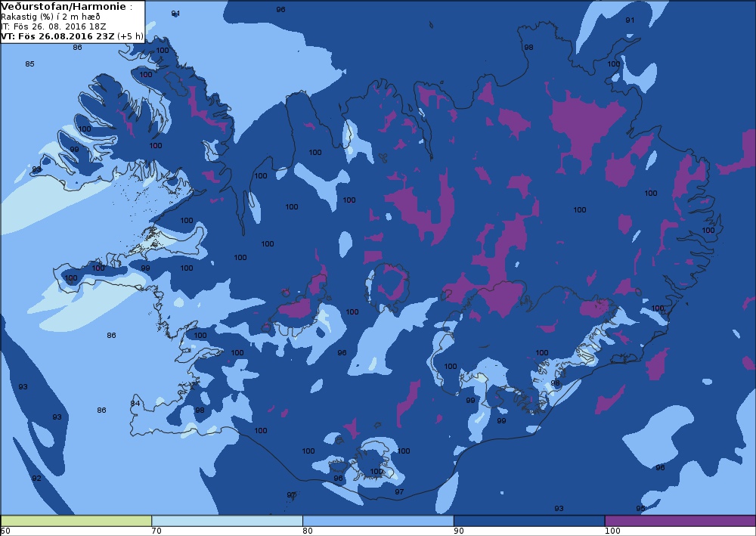Click the title text 'Veðurstofan/Harmonie'
This screenshot has width=756, height=536.
[x=64, y=7]
